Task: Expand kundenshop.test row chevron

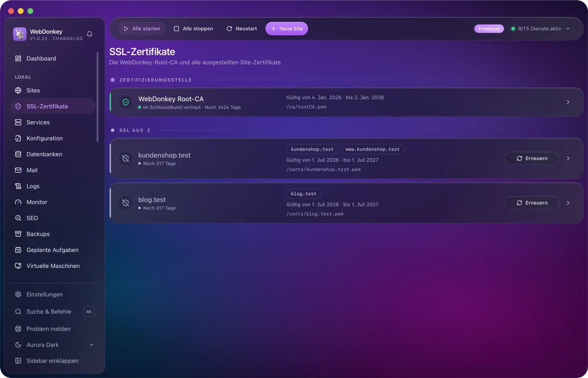Action: click(x=568, y=158)
